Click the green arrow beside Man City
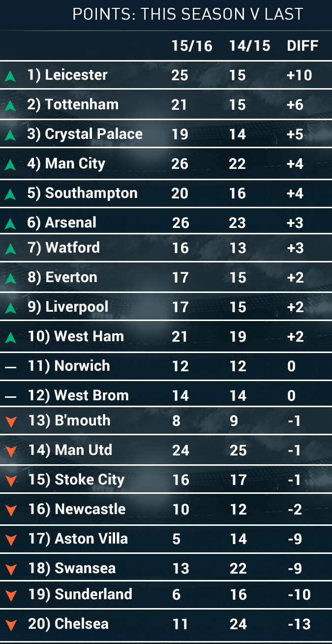Viewport: 332px width, 644px height. click(10, 165)
